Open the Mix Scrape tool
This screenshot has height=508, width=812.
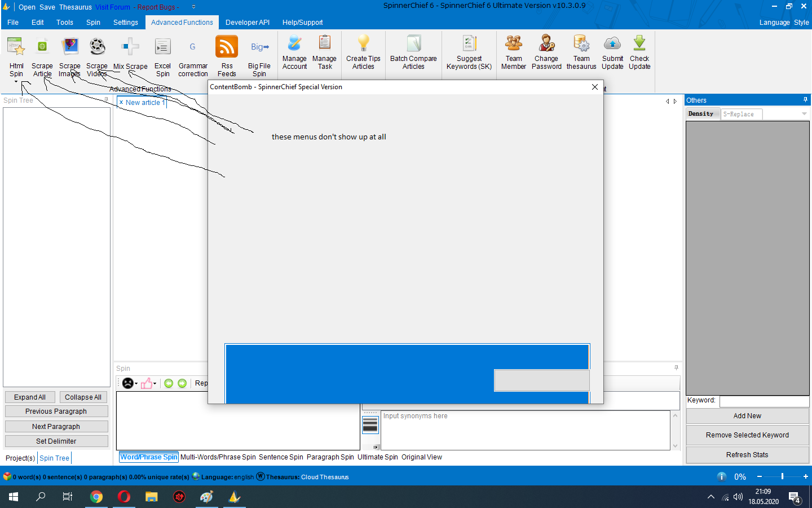(x=130, y=55)
